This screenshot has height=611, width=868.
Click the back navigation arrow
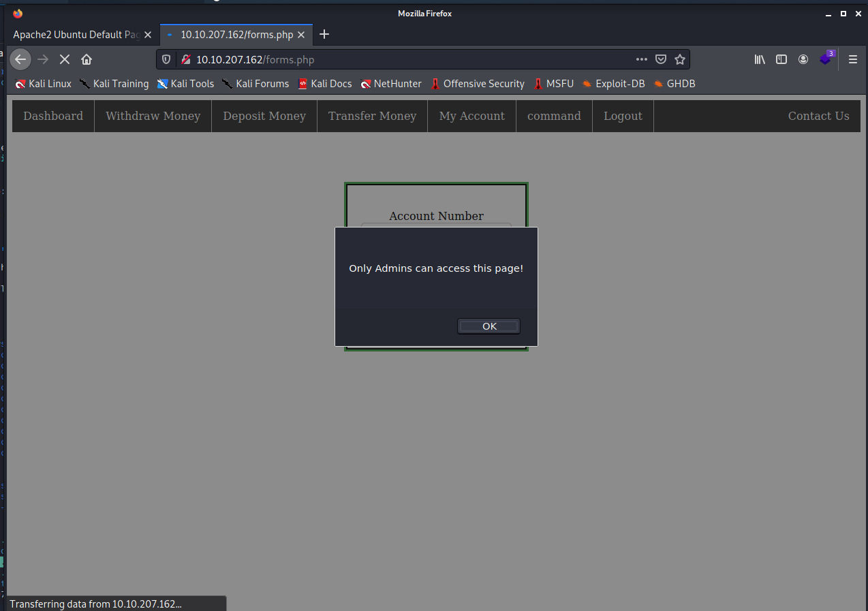point(20,59)
